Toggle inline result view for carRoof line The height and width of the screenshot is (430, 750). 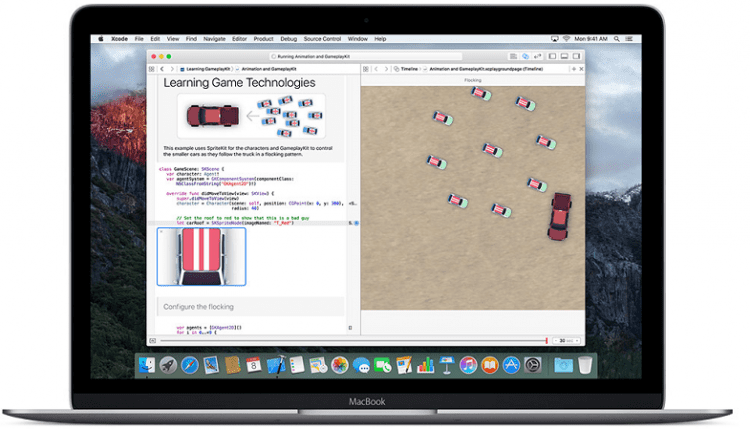tap(356, 223)
